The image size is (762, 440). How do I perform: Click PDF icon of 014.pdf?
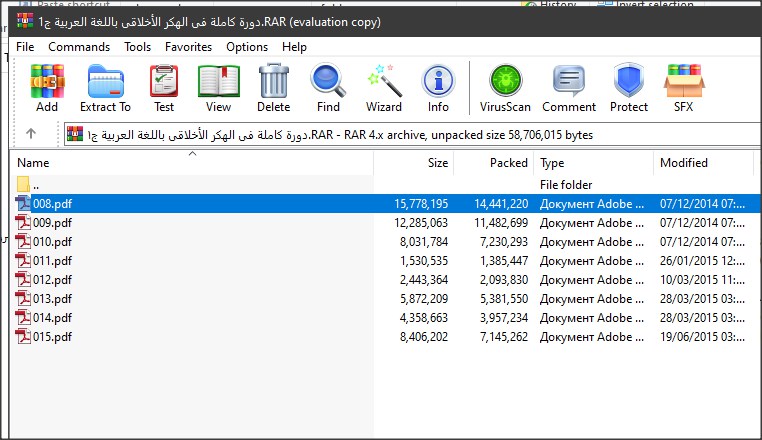pyautogui.click(x=23, y=317)
